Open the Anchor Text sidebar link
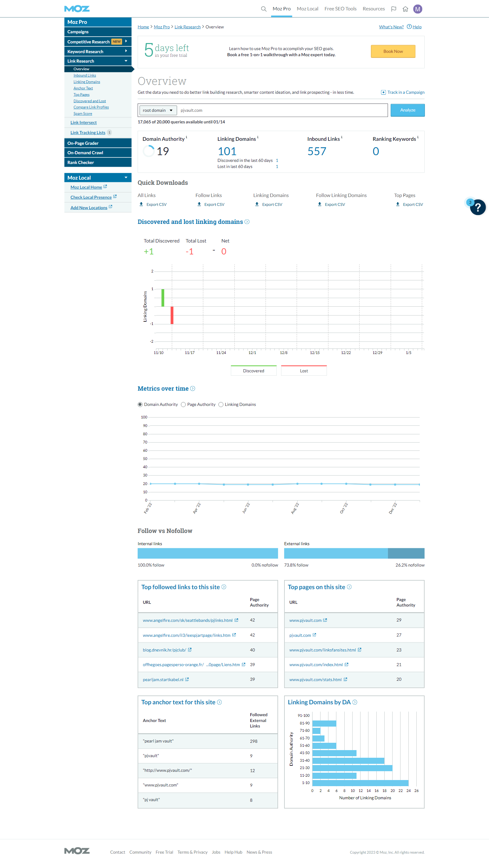Image resolution: width=489 pixels, height=868 pixels. 83,88
